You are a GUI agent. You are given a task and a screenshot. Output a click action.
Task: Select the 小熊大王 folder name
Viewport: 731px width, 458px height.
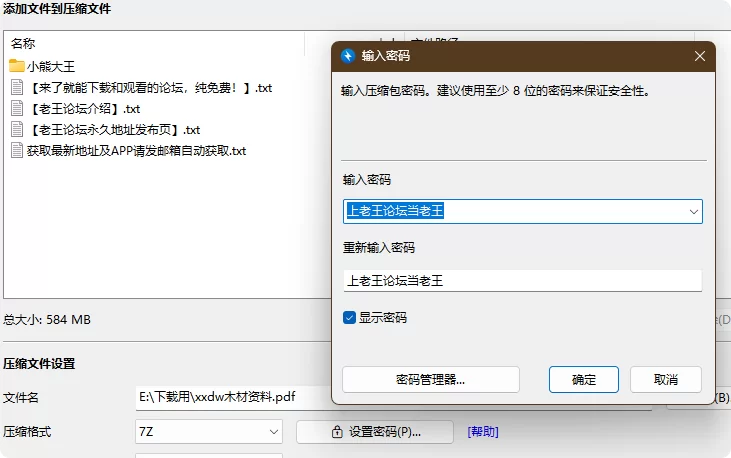(x=51, y=66)
